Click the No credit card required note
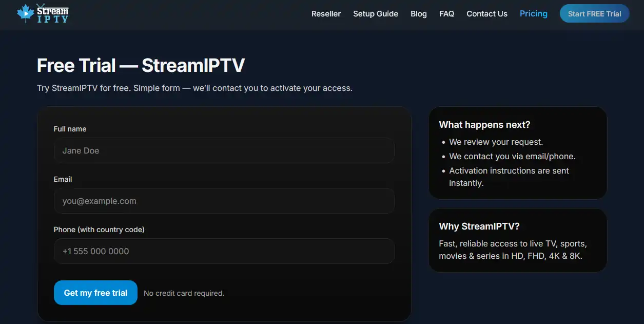644x324 pixels. [x=184, y=293]
